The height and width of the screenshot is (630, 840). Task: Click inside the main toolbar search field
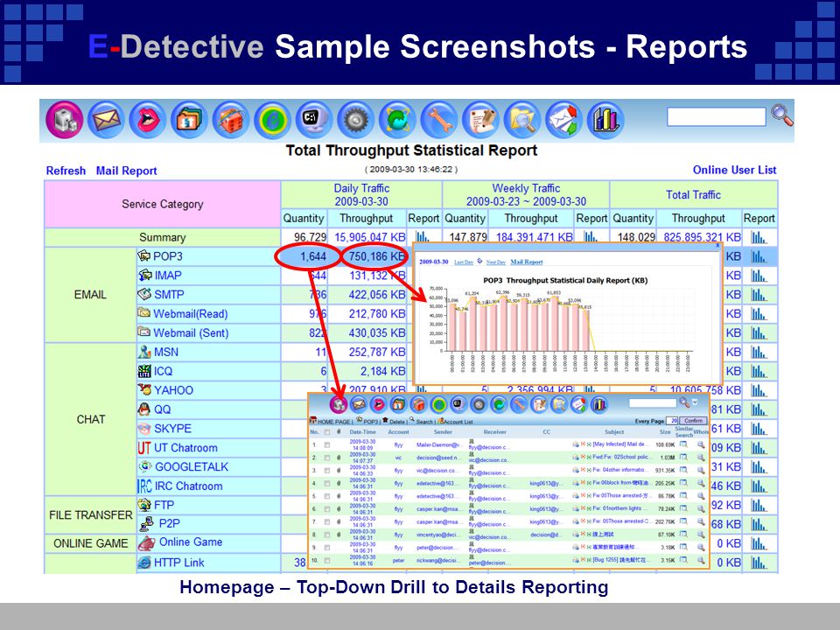tap(717, 116)
